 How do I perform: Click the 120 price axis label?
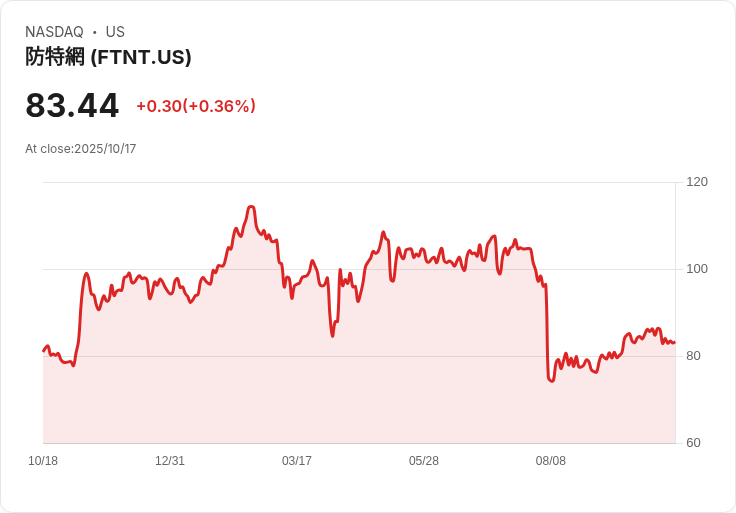click(x=697, y=182)
